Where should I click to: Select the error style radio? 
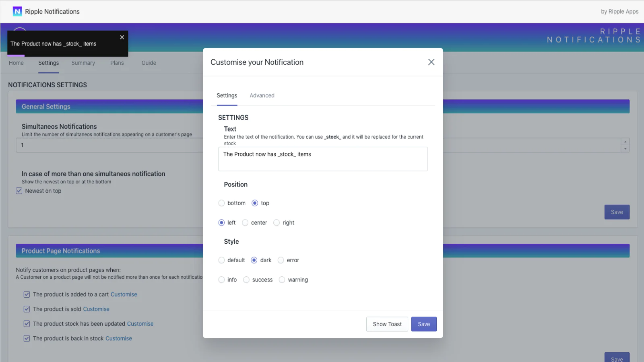(281, 260)
